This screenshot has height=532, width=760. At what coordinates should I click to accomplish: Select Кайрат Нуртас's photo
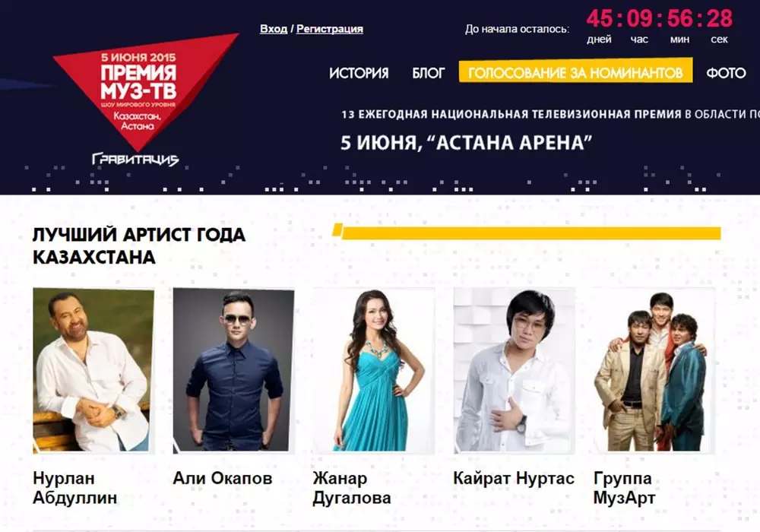[x=514, y=371]
